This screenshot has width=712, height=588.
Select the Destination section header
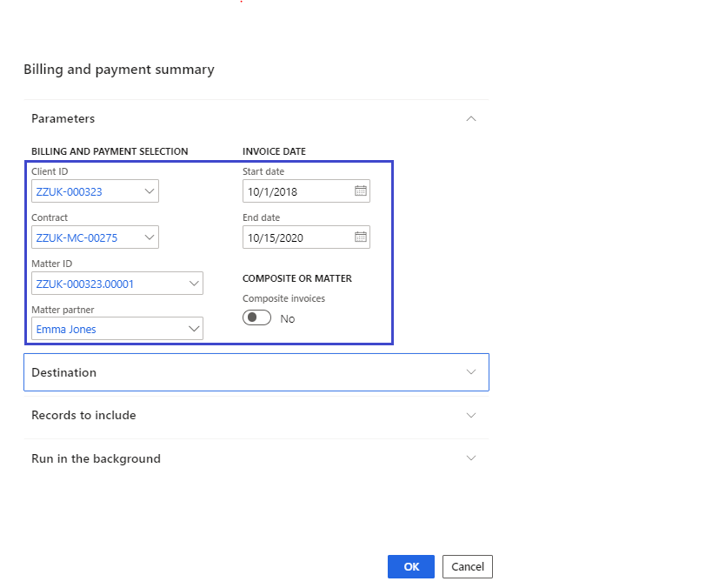coord(256,372)
